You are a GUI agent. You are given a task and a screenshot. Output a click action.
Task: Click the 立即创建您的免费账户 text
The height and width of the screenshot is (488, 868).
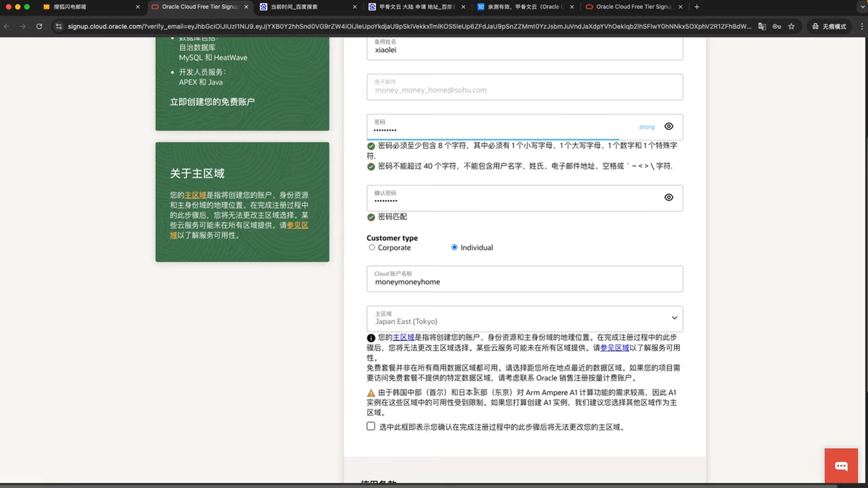click(x=212, y=102)
